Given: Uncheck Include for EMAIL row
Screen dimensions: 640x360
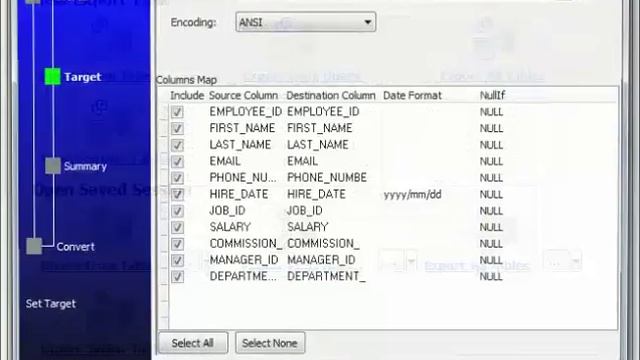Looking at the screenshot, I should (x=177, y=161).
